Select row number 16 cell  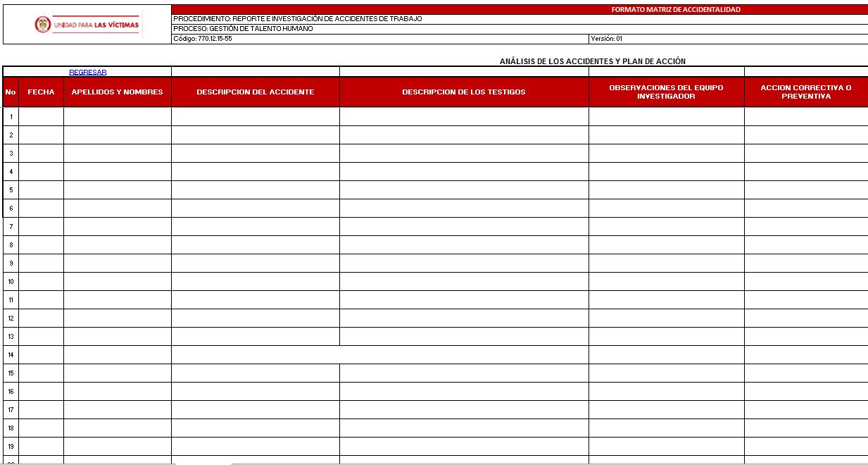[x=11, y=391]
